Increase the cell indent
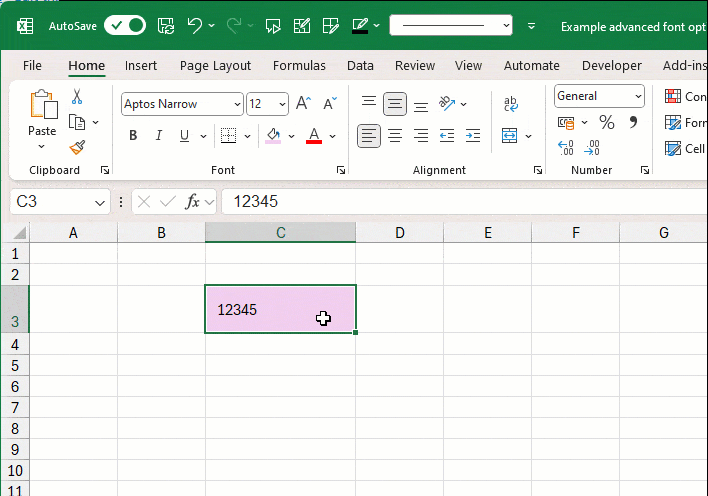 point(473,136)
